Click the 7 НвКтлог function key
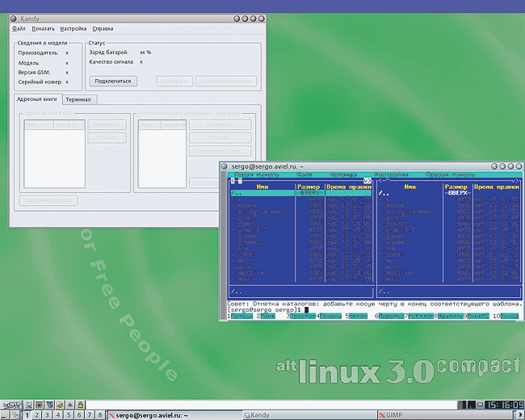Viewport: 525px width, 420px height. [421, 316]
